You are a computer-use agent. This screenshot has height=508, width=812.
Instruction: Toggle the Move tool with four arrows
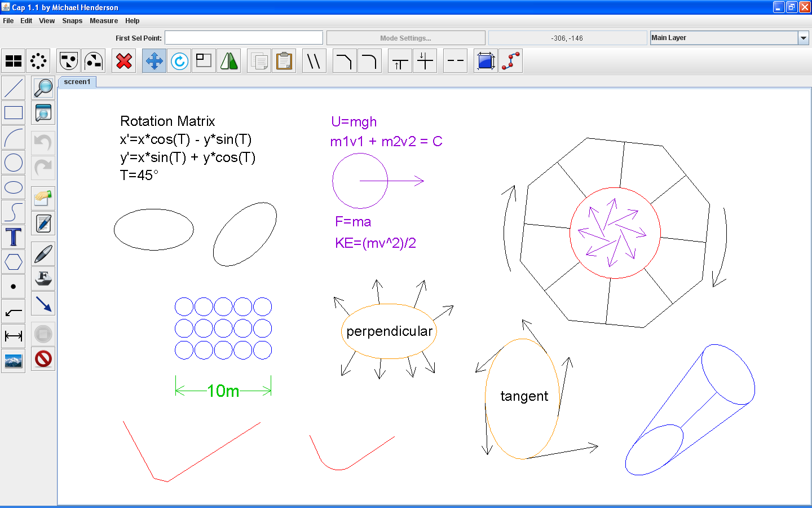154,61
